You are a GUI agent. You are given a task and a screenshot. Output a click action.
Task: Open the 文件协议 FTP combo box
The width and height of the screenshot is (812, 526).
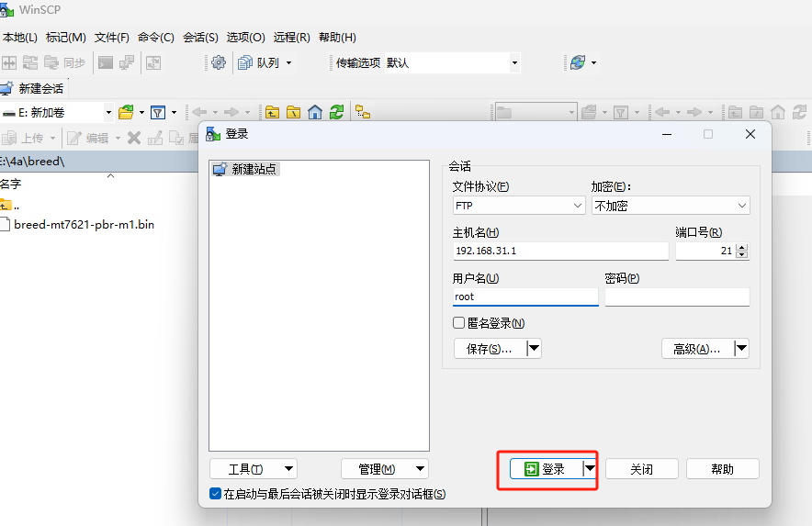pyautogui.click(x=519, y=206)
